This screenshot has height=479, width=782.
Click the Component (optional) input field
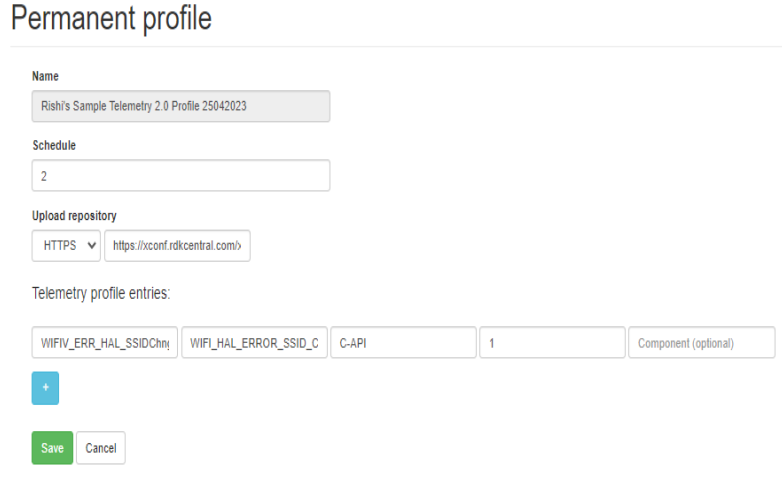[701, 342]
